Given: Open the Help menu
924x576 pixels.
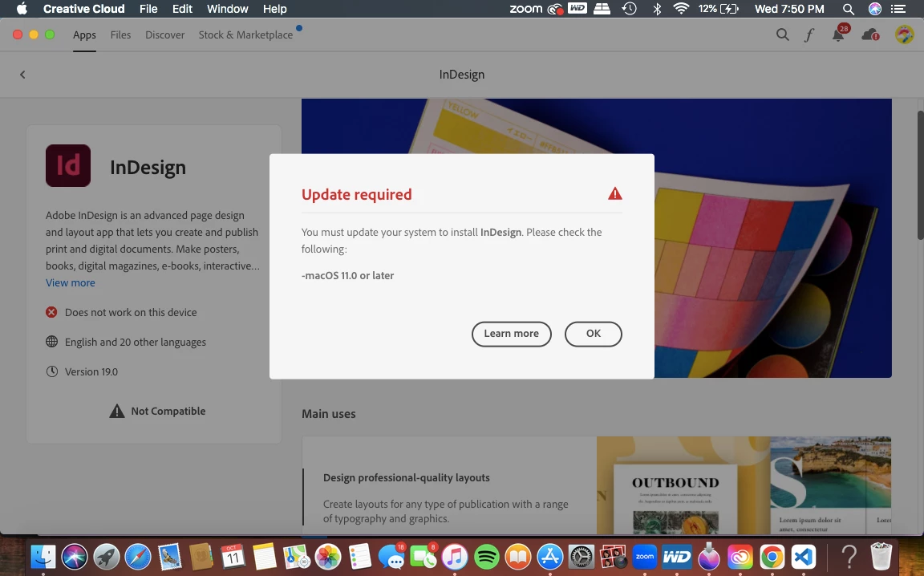Looking at the screenshot, I should tap(274, 9).
